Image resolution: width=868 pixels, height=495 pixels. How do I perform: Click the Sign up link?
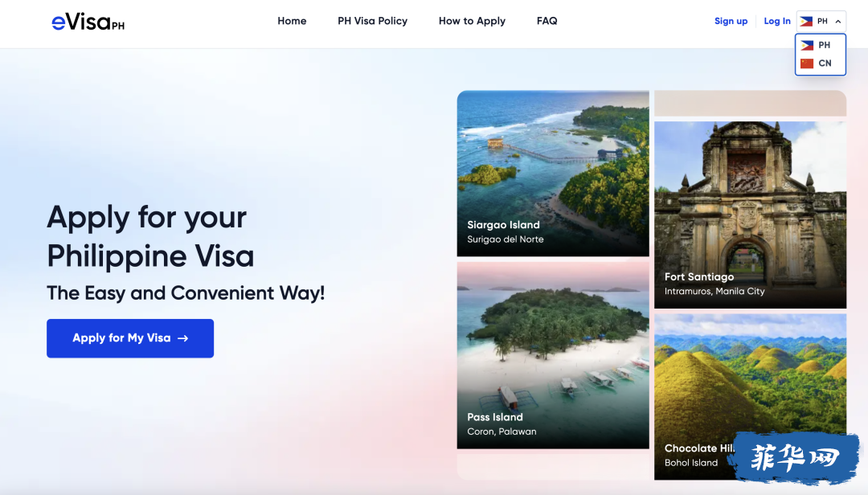[731, 21]
